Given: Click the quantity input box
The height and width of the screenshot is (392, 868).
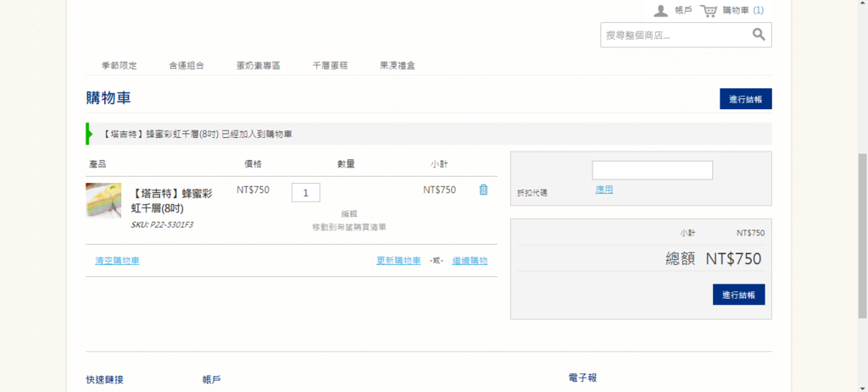Looking at the screenshot, I should [x=305, y=192].
